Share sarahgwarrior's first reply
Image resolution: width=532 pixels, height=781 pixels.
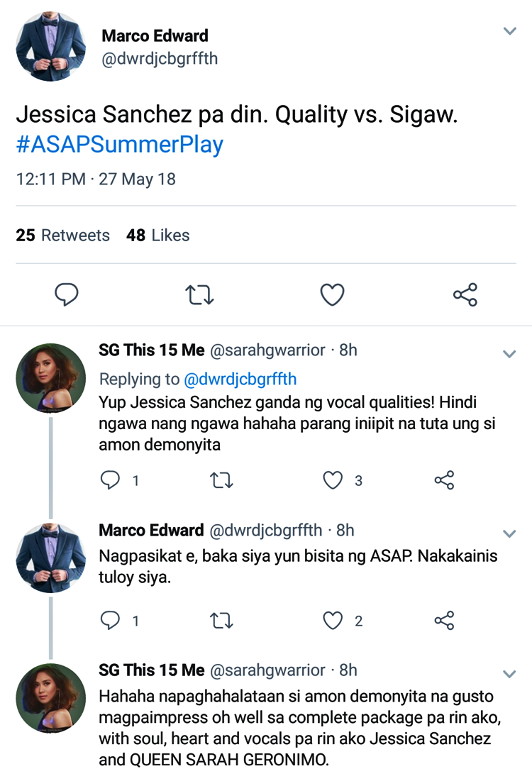(444, 480)
